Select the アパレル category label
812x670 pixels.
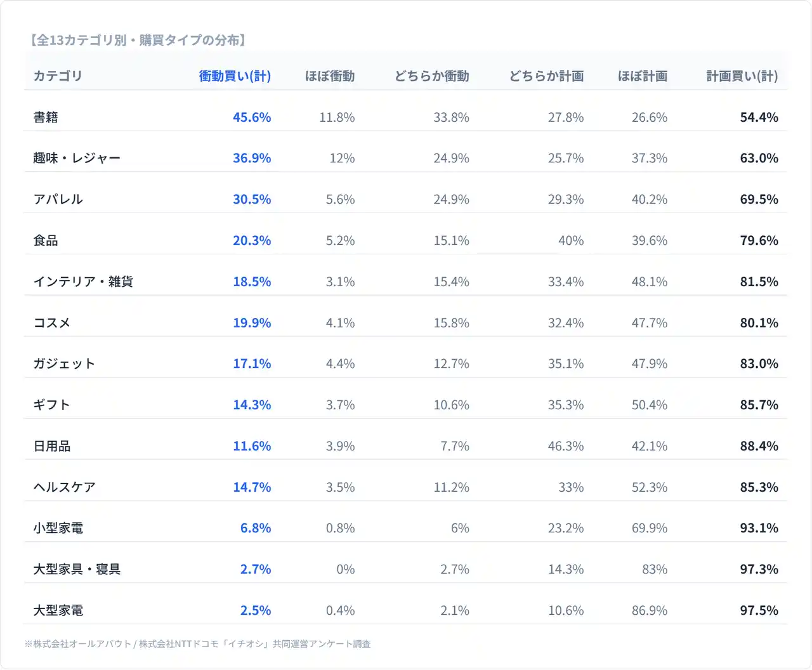point(58,199)
